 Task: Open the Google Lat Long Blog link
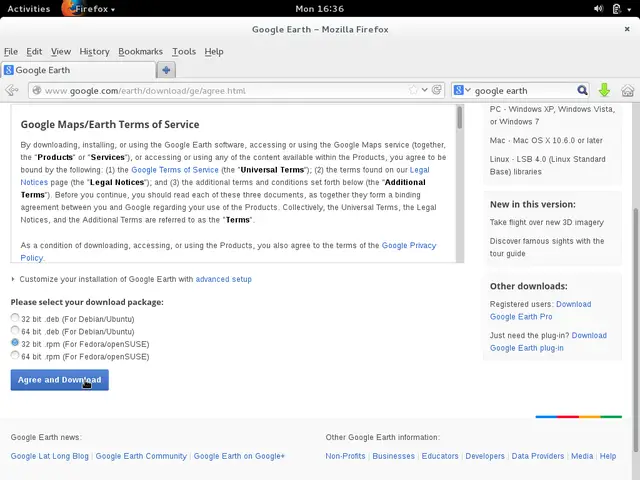coord(49,456)
